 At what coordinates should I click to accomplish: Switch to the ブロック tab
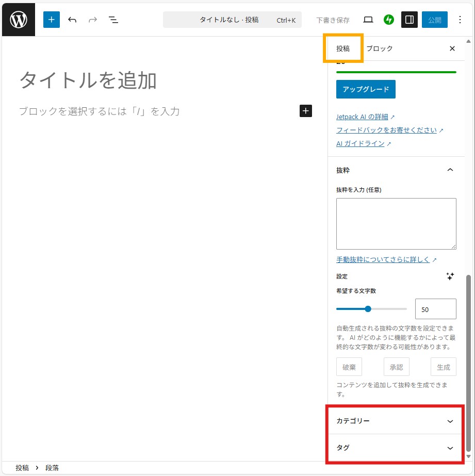pos(380,48)
